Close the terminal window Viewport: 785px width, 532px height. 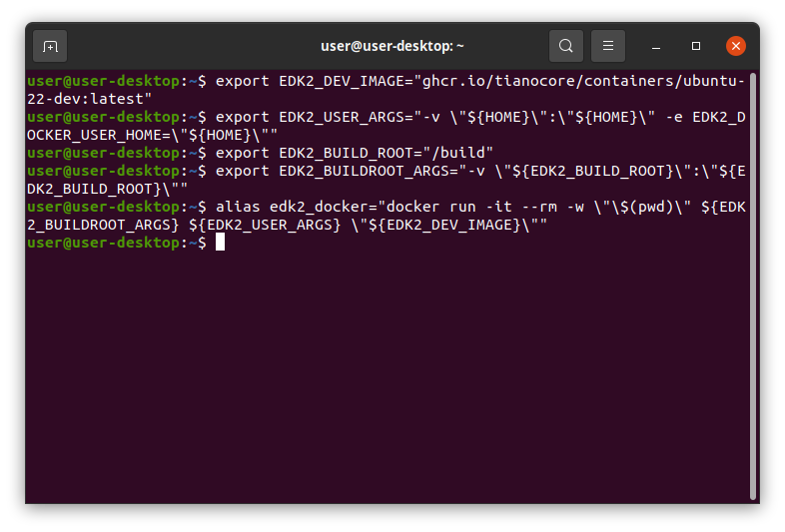tap(736, 46)
